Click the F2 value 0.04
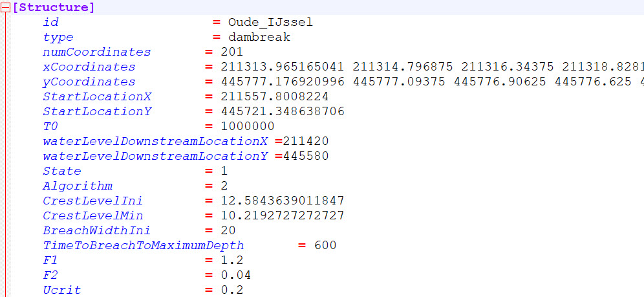The image size is (644, 297). point(236,276)
